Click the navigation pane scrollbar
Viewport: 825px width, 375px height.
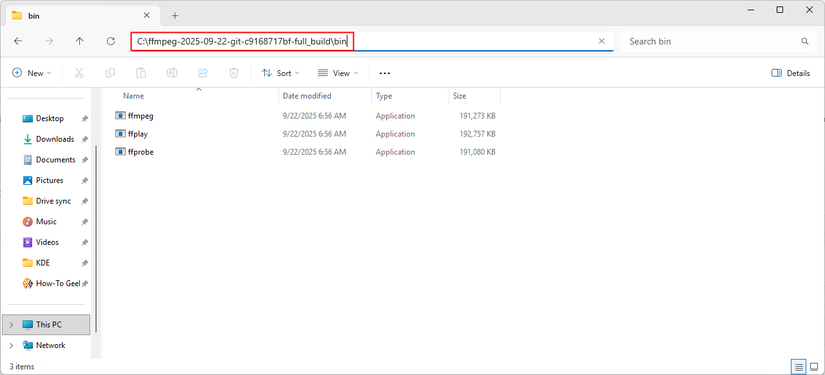point(96,238)
